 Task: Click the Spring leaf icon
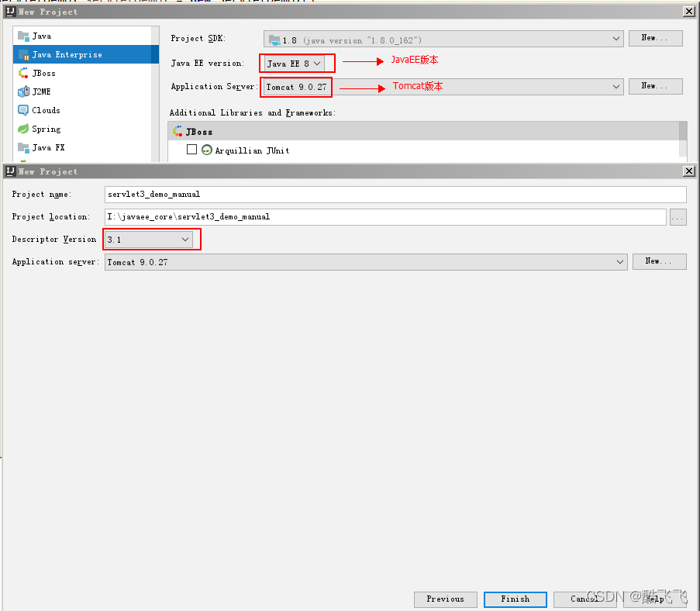[x=23, y=129]
